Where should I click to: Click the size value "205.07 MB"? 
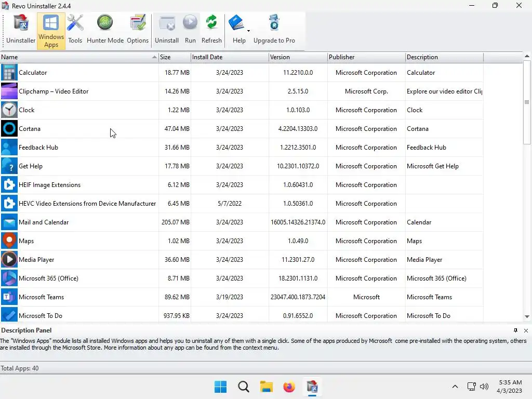[176, 222]
